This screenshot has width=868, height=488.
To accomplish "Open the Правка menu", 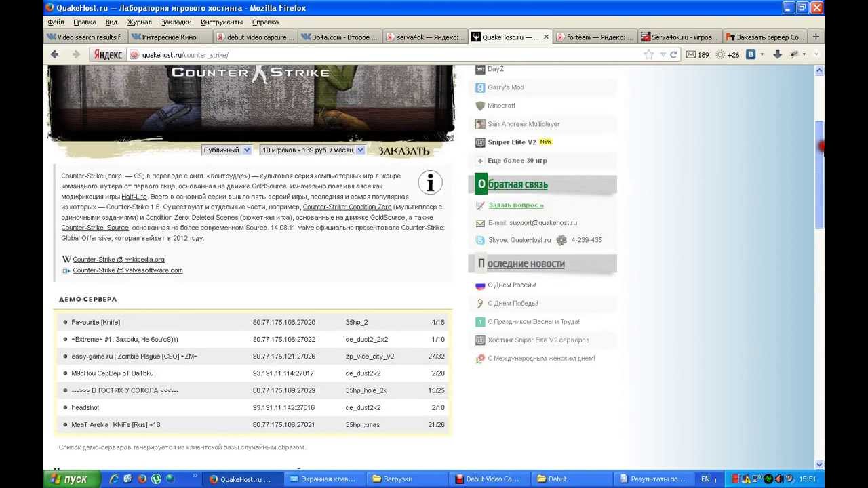I will pyautogui.click(x=85, y=22).
